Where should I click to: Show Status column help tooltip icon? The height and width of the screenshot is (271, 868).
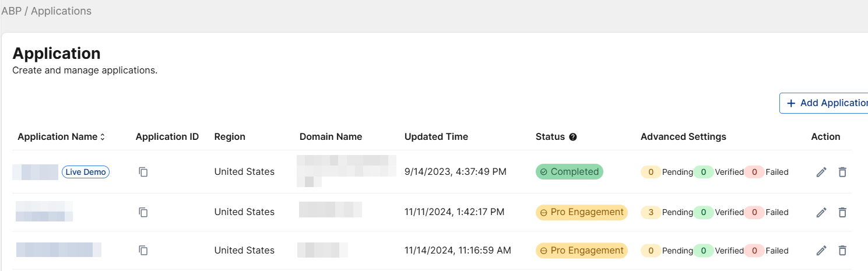pos(573,137)
